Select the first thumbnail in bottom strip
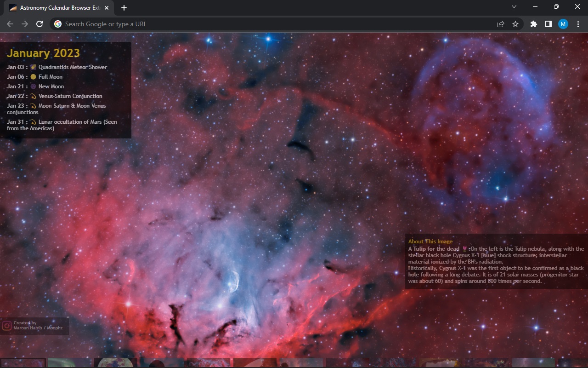The image size is (588, 368). click(23, 363)
